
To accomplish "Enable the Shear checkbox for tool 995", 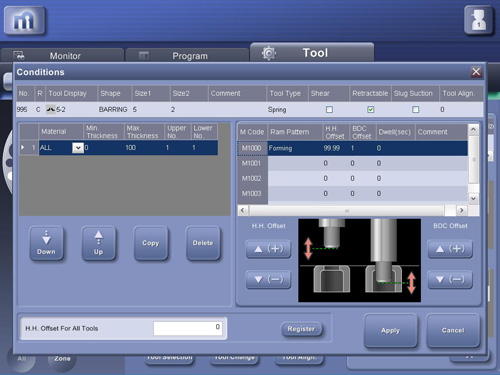I will (x=329, y=109).
